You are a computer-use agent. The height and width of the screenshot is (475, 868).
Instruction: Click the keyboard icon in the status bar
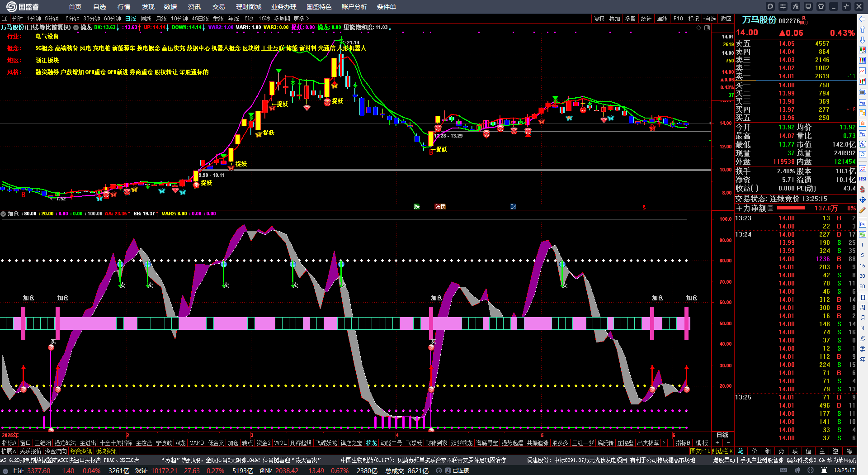783,470
